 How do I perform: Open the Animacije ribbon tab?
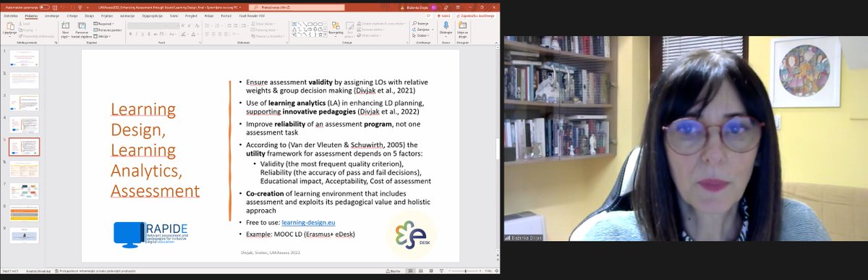pos(127,16)
